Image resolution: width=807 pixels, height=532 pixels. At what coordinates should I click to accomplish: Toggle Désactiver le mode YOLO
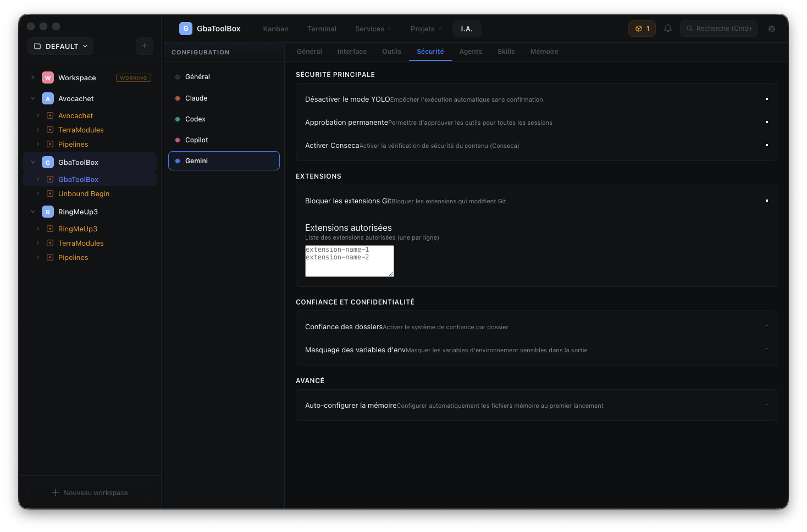766,99
